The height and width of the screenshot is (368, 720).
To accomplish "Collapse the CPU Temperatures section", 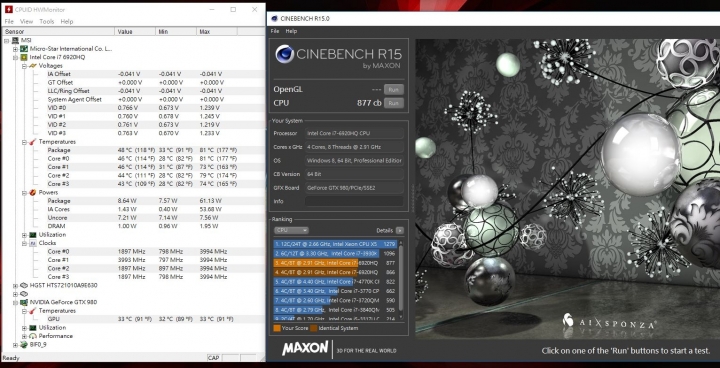I will 24,142.
